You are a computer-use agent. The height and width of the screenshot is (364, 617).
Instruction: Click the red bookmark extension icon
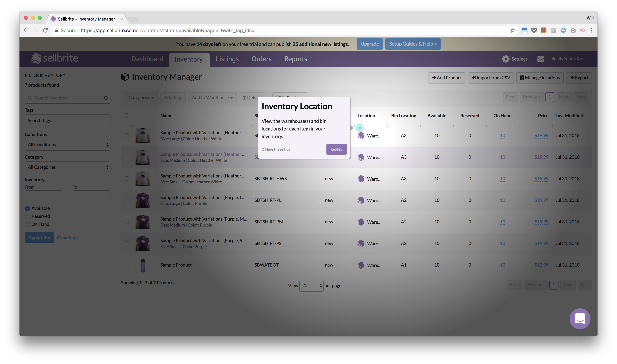click(544, 30)
